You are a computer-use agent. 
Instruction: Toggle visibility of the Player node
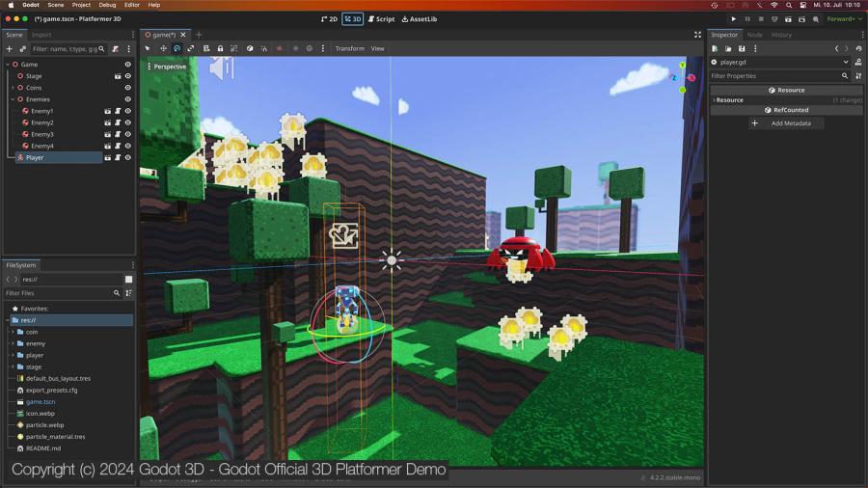coord(128,158)
